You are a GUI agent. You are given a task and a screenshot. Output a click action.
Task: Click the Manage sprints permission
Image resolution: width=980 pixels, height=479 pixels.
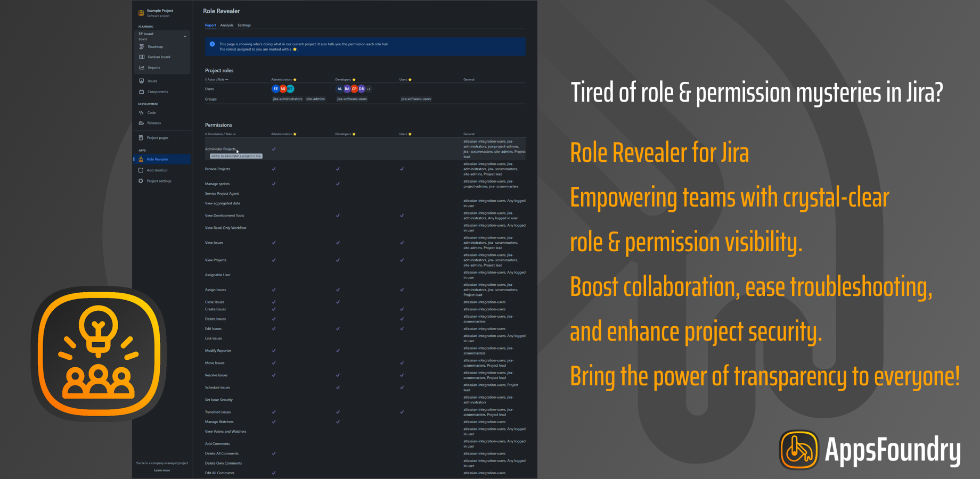pyautogui.click(x=217, y=184)
